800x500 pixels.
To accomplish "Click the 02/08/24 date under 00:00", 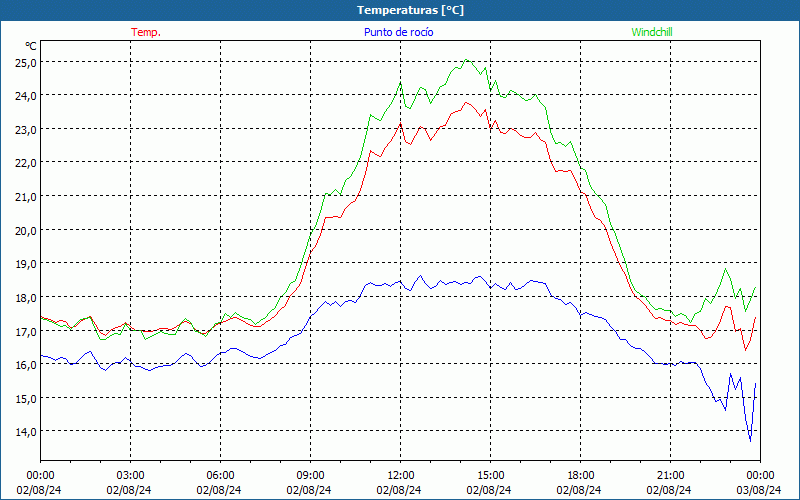I will coord(39,490).
